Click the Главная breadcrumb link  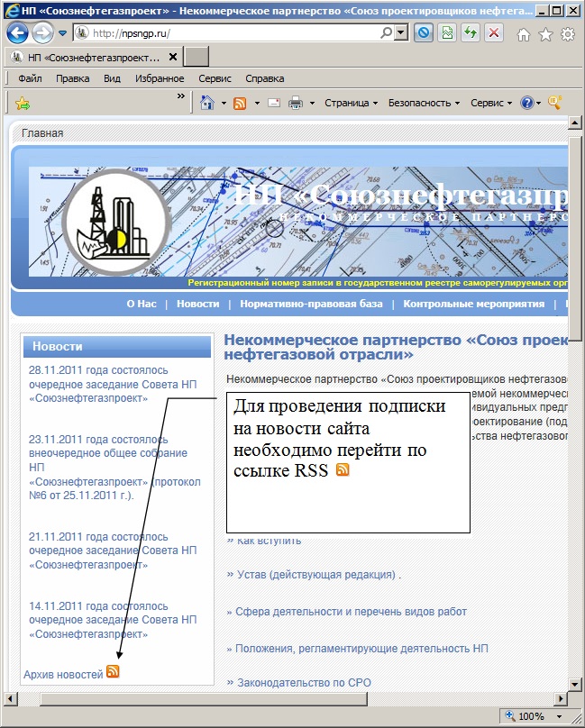coord(42,133)
